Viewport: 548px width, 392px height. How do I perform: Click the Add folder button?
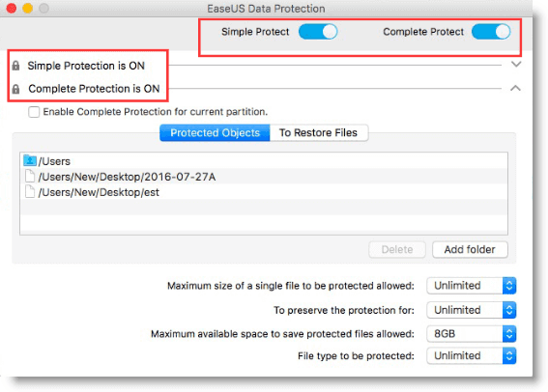point(470,249)
